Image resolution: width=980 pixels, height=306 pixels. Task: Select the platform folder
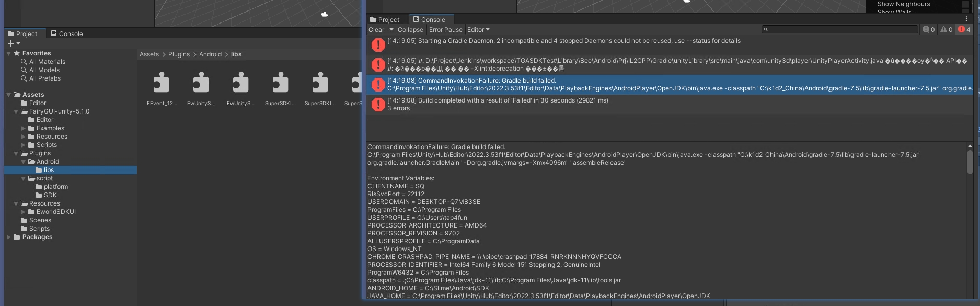52,187
